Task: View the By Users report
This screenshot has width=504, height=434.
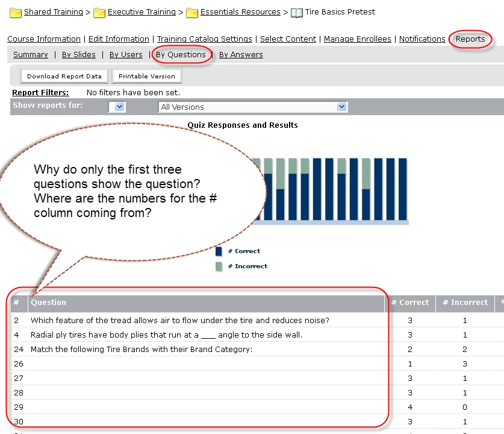Action: (126, 55)
